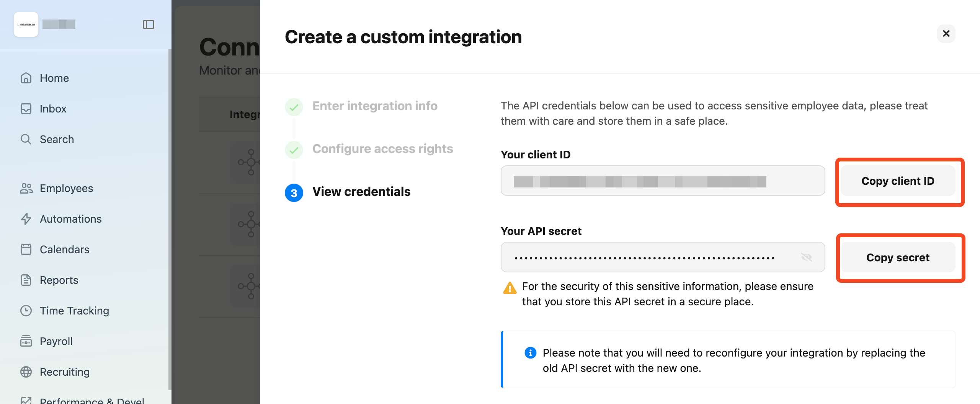The width and height of the screenshot is (980, 404).
Task: Click the Payroll icon
Action: coord(26,341)
